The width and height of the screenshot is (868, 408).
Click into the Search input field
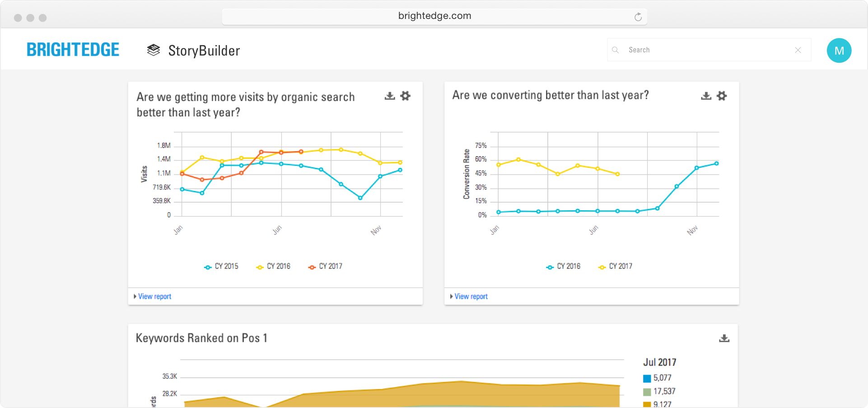point(705,50)
